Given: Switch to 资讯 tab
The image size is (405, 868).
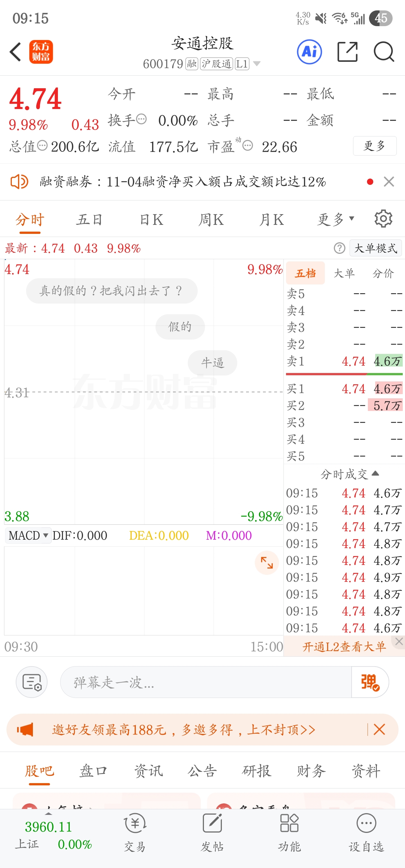Looking at the screenshot, I should (x=148, y=771).
